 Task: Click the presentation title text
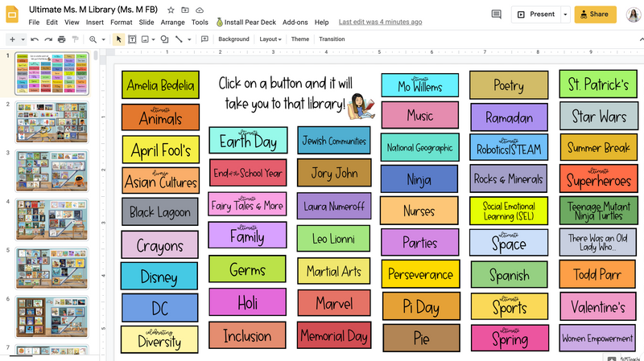93,10
